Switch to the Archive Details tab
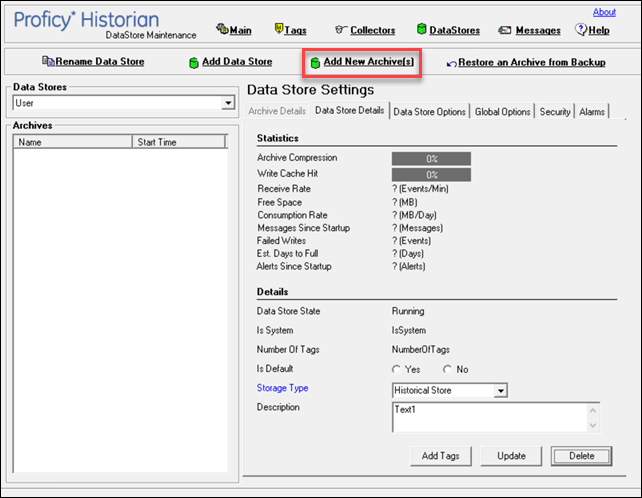The height and width of the screenshot is (498, 642). (x=277, y=111)
